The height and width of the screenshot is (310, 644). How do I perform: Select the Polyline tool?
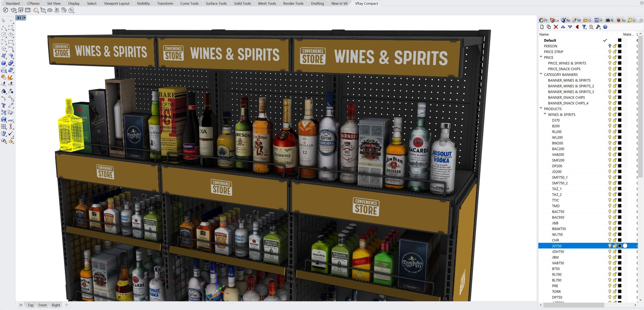click(x=4, y=28)
